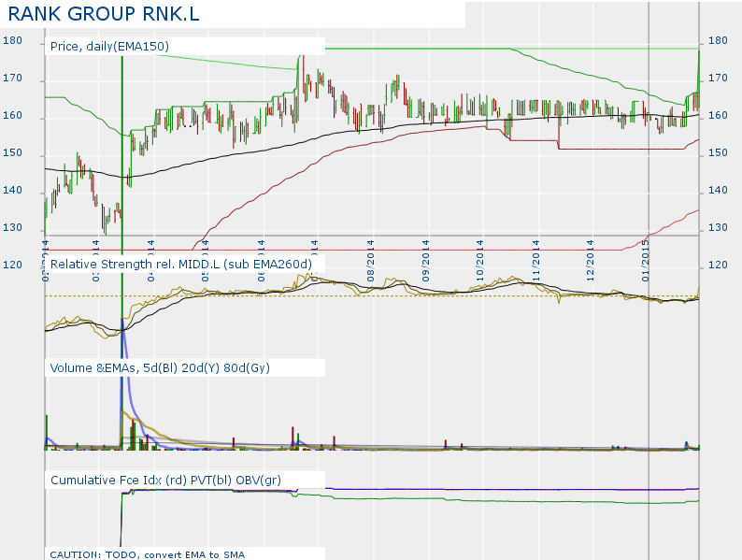Click the right axis 120 price label
The height and width of the screenshot is (560, 742).
718,266
